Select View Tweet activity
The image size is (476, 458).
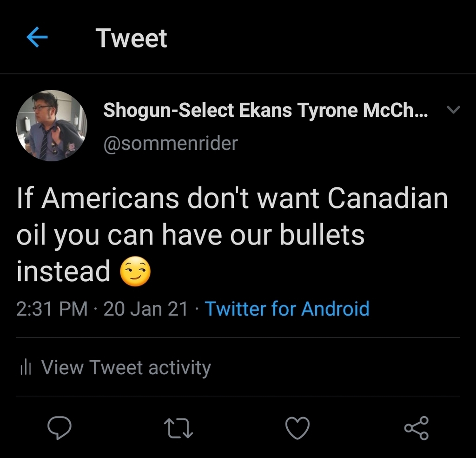pyautogui.click(x=126, y=368)
